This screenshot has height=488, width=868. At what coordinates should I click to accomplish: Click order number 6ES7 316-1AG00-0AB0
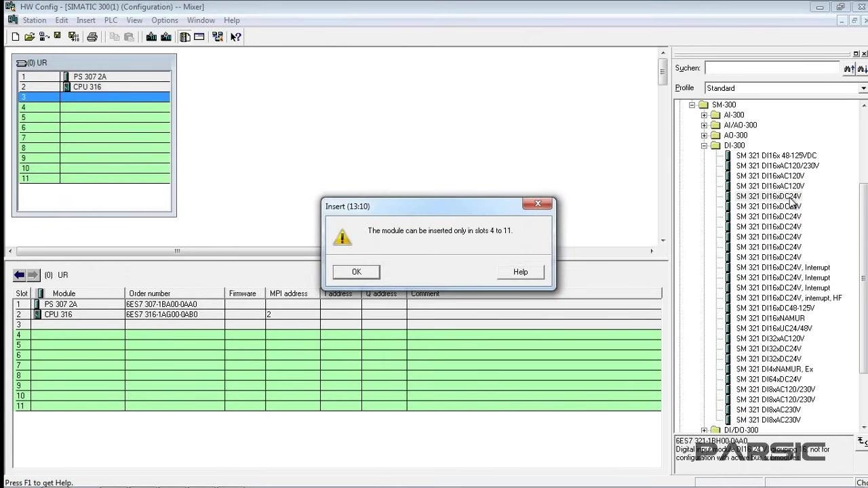161,314
